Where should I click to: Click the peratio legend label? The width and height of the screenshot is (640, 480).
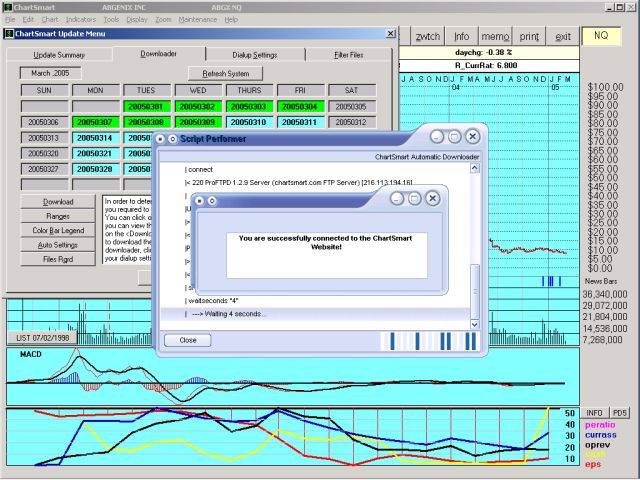tap(600, 424)
